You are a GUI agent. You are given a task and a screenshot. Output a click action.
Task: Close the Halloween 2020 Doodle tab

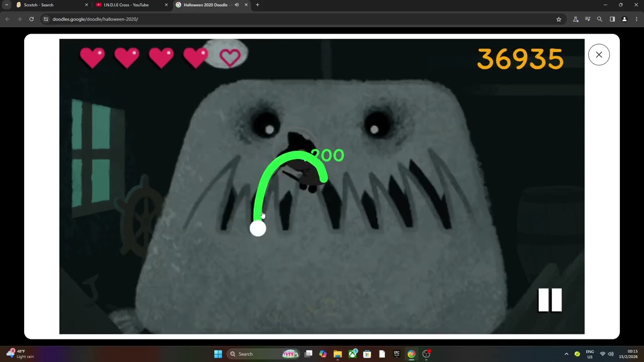(246, 5)
